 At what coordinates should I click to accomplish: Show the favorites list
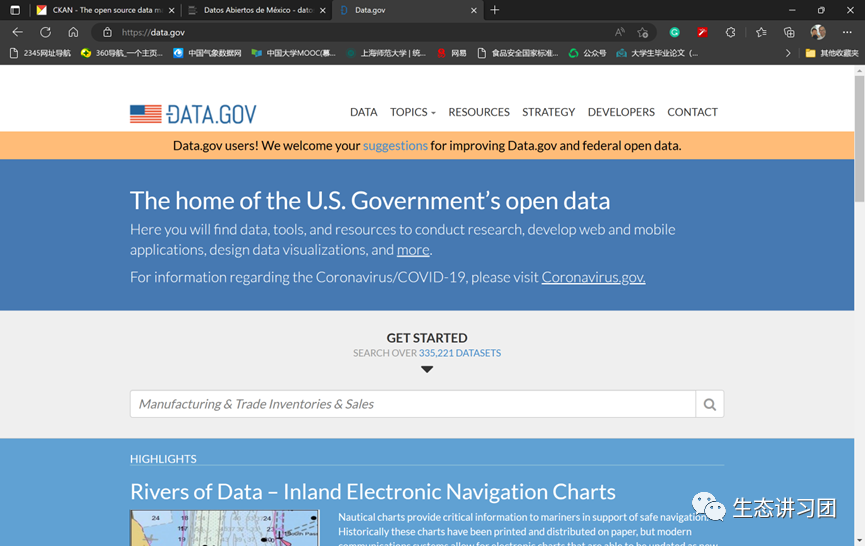point(761,33)
